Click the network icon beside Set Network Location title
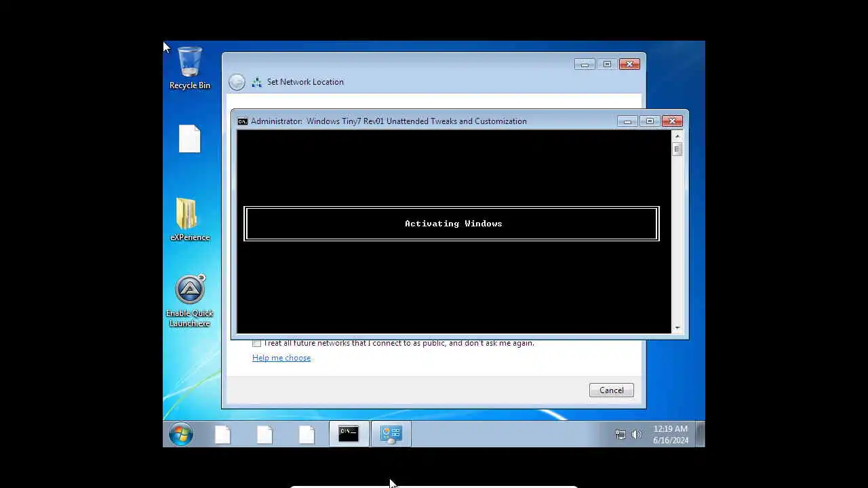The image size is (868, 488). coord(256,82)
